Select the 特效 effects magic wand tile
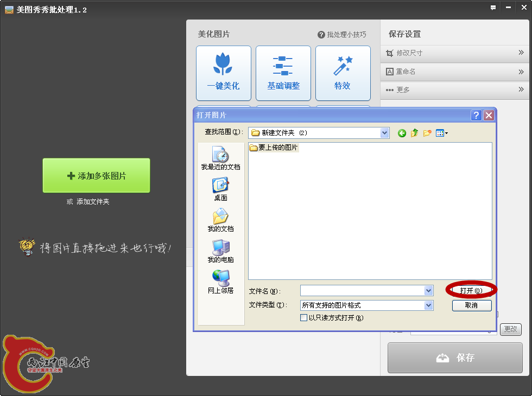 (x=343, y=73)
